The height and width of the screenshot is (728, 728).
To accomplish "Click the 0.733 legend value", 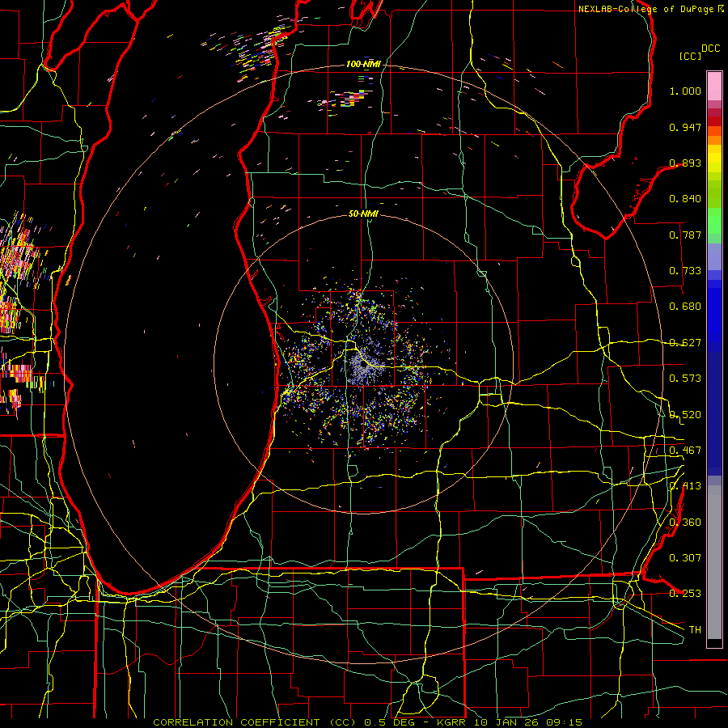I will [x=685, y=271].
